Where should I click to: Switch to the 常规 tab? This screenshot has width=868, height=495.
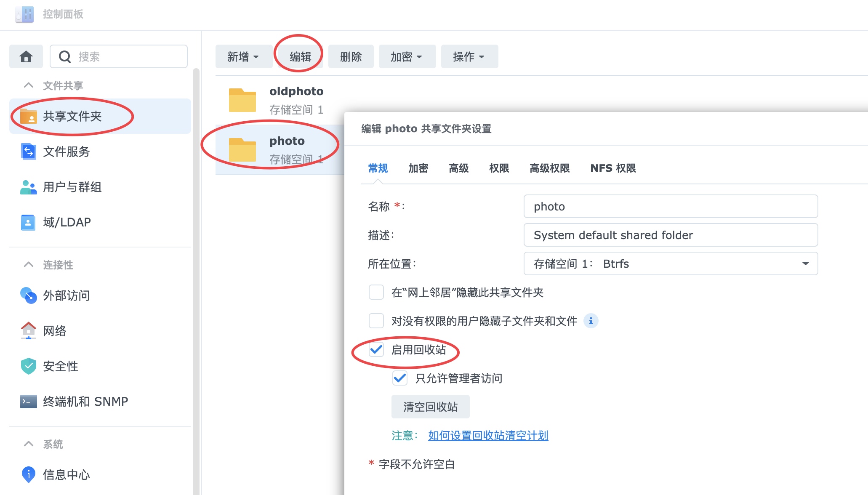point(378,168)
